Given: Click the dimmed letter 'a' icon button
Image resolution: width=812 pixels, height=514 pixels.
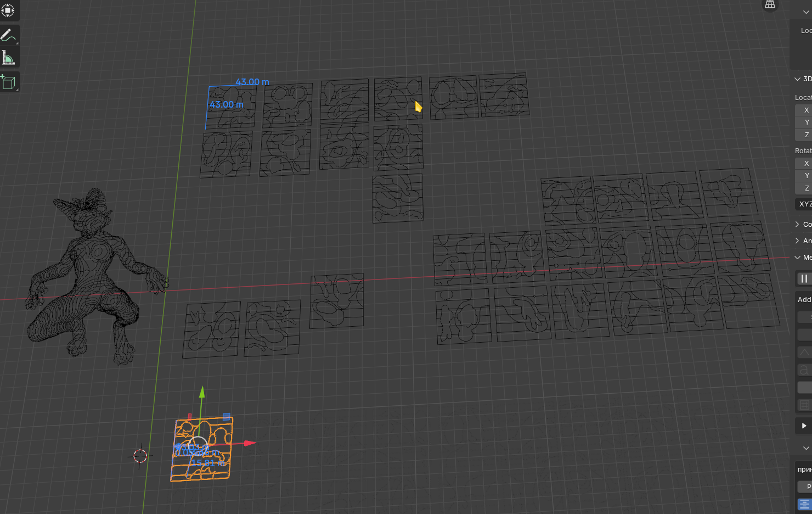Looking at the screenshot, I should (804, 370).
